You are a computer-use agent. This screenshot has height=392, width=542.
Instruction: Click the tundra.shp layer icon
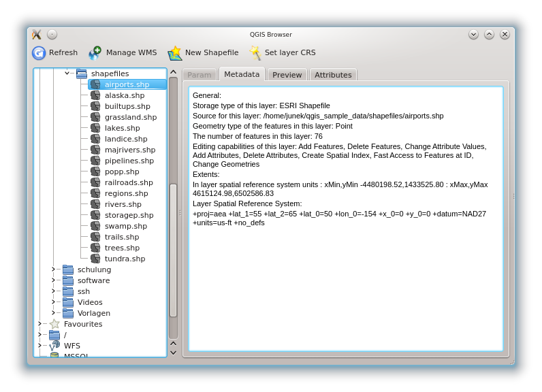pyautogui.click(x=95, y=259)
